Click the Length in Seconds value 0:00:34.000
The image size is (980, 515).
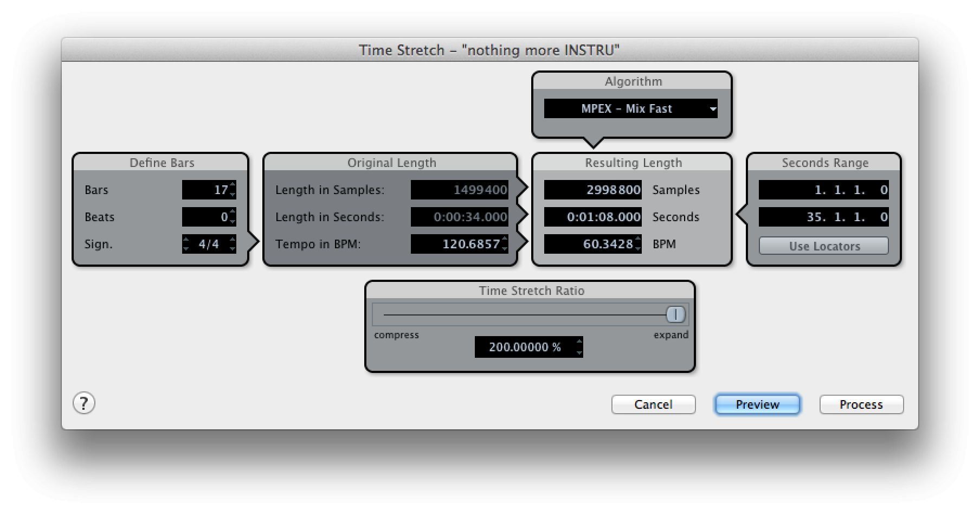[460, 217]
